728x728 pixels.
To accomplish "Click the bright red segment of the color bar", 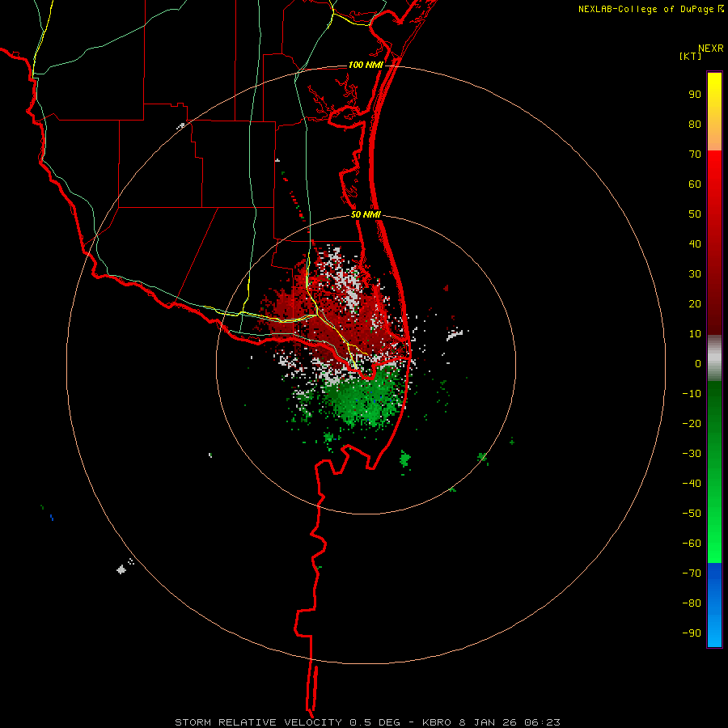I will point(714,243).
